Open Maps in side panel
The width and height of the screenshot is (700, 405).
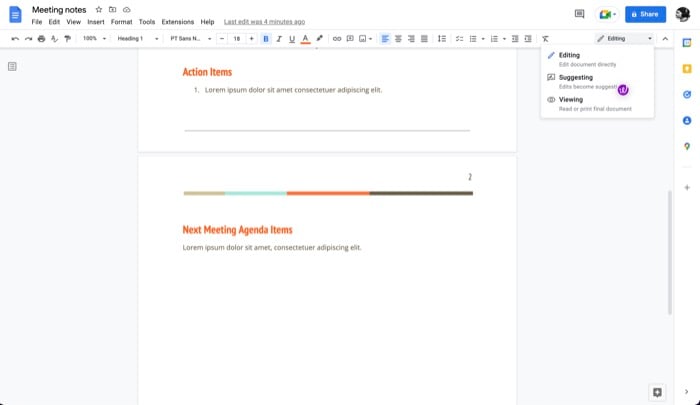click(687, 146)
